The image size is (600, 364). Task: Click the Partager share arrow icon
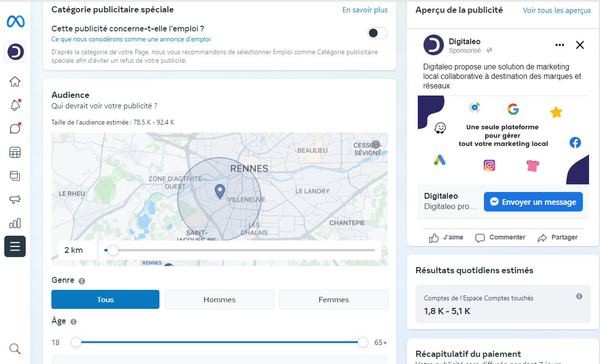click(x=542, y=238)
